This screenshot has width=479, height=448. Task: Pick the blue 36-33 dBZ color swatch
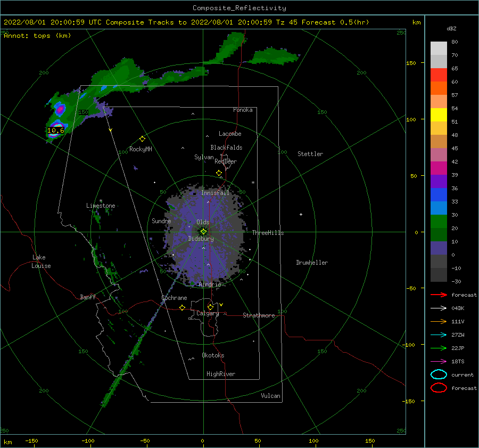[x=439, y=195]
